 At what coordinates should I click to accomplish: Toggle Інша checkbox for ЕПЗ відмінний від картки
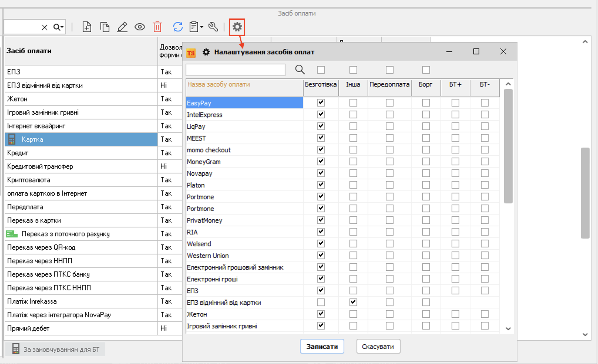[353, 302]
